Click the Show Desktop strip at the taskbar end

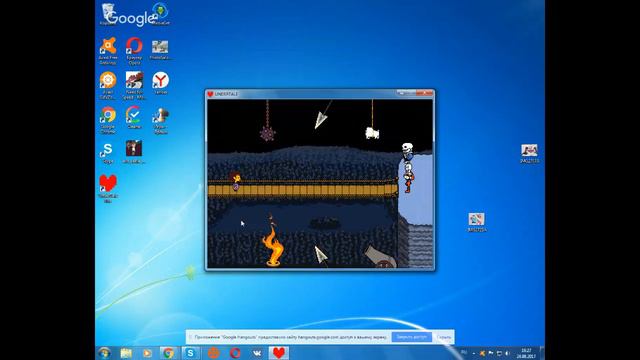tap(542, 353)
